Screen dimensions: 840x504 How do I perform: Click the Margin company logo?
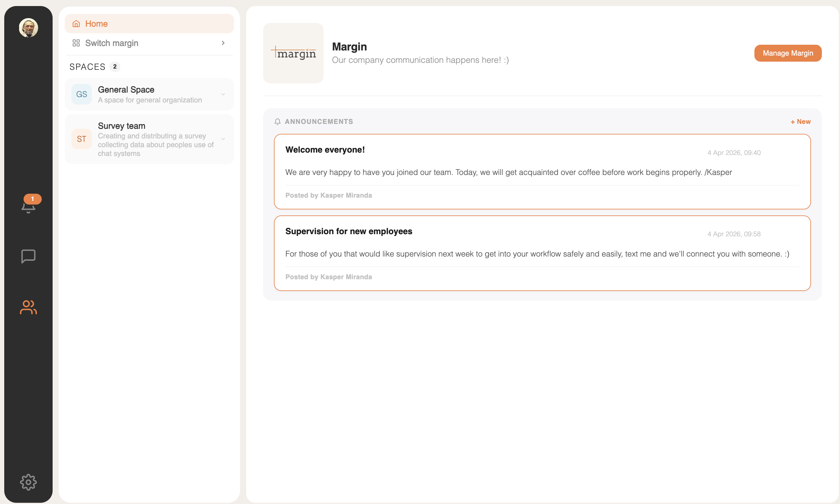pyautogui.click(x=293, y=53)
